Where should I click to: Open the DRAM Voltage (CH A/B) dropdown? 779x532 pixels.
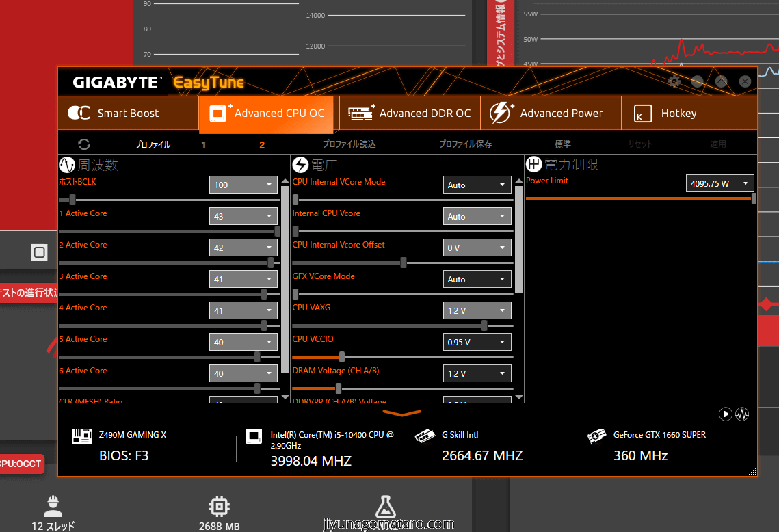pos(477,373)
